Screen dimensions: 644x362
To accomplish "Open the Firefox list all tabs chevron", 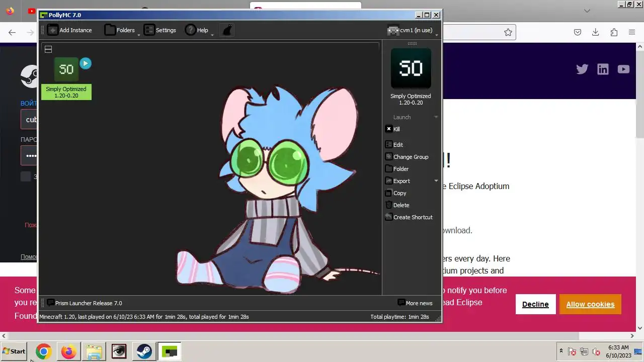I will pyautogui.click(x=587, y=11).
